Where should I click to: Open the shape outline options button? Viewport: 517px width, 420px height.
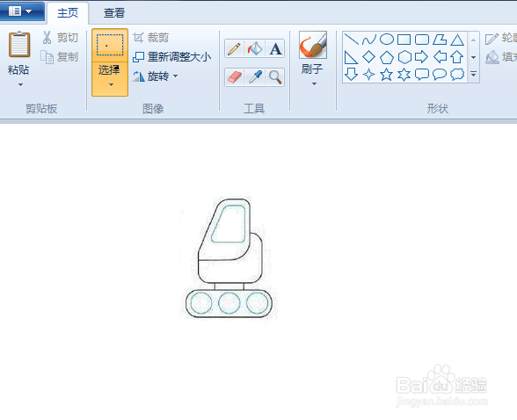tap(500, 38)
